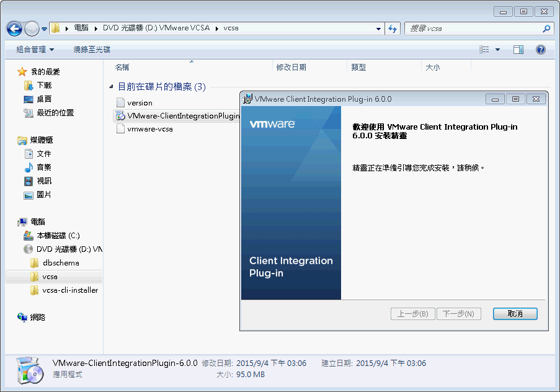The height and width of the screenshot is (392, 560).
Task: Maximize the VMware Client Integration Plug-in window
Action: point(515,99)
